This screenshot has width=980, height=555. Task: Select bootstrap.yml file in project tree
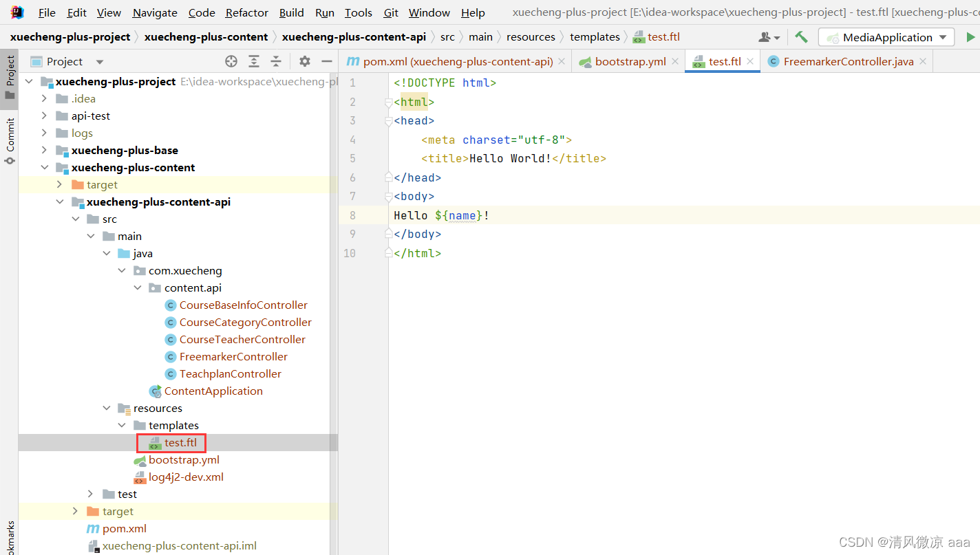184,460
